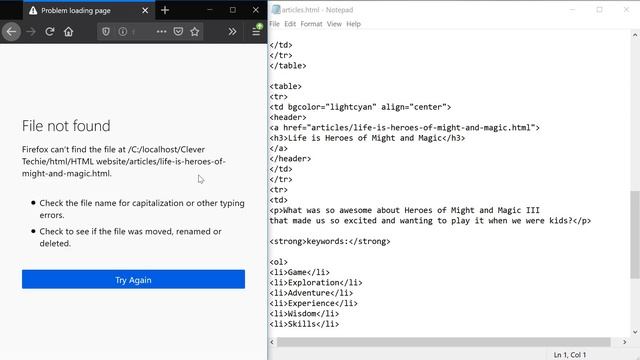Viewport: 640px width, 360px height.
Task: Click the strong keywords line in Notepad
Action: click(x=329, y=241)
